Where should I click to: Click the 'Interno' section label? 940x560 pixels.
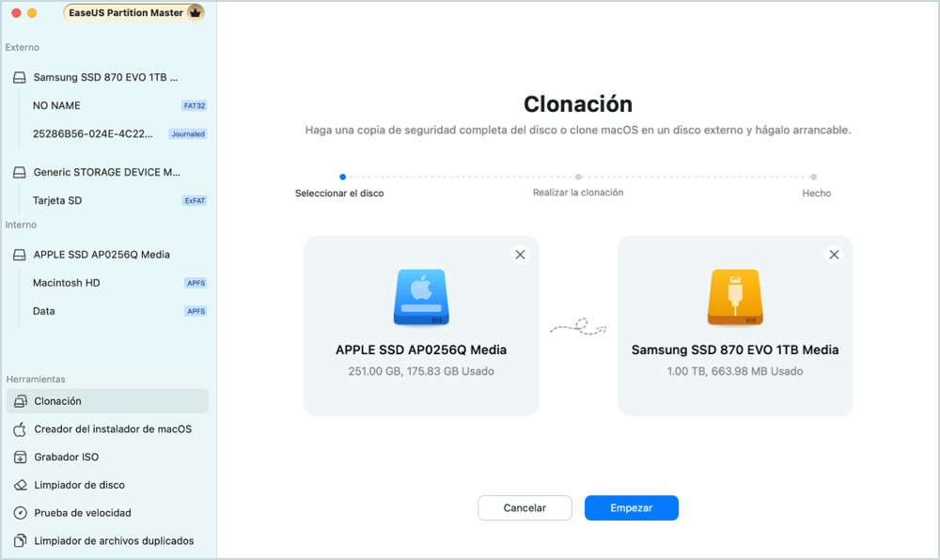[21, 225]
